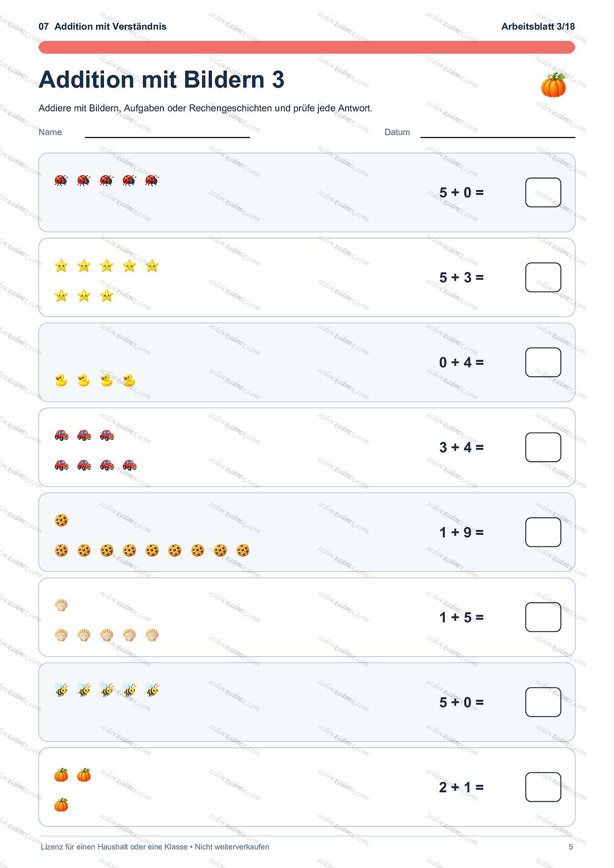The height and width of the screenshot is (868, 614).
Task: Click the answer box for 2 + 1
Action: pos(543,787)
